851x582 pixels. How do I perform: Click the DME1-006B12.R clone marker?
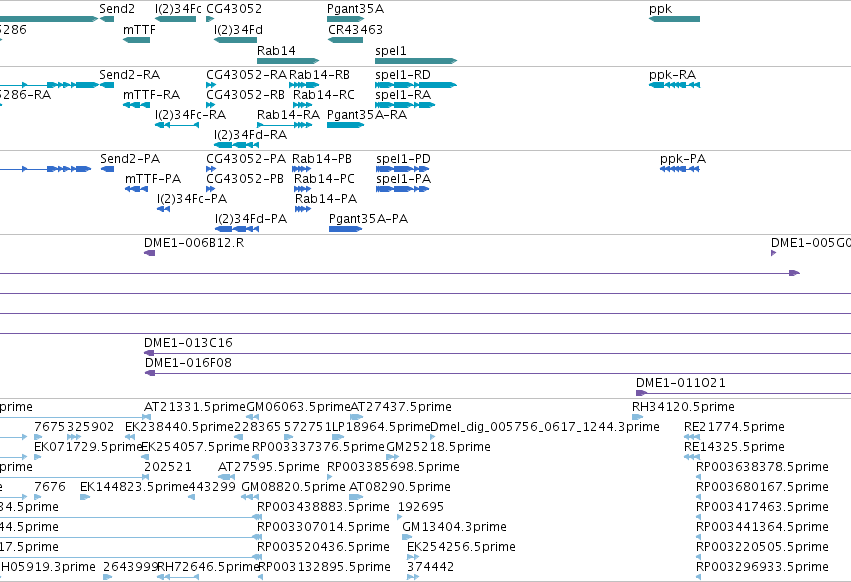149,253
